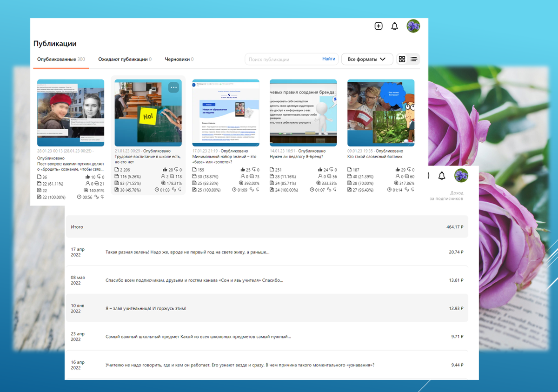Click notifications bell in the income window
558x392 pixels.
click(x=442, y=175)
